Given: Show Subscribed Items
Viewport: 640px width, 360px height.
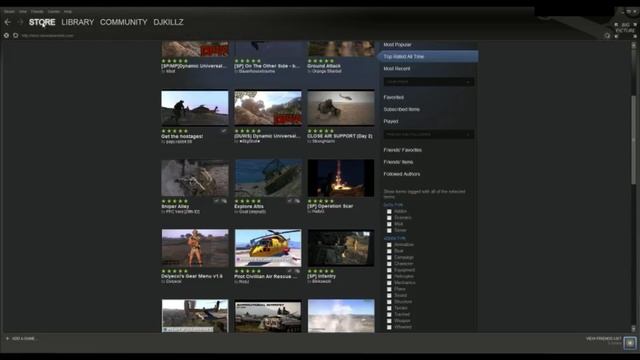Looking at the screenshot, I should [402, 109].
